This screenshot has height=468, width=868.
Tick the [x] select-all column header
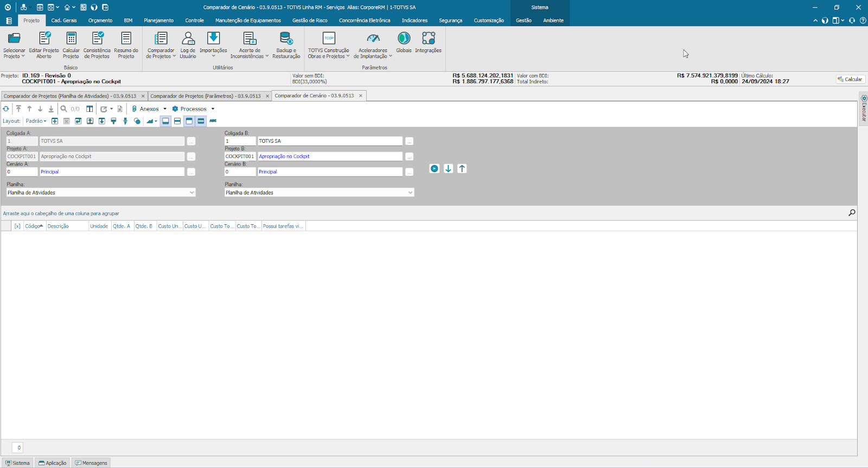[x=17, y=226]
